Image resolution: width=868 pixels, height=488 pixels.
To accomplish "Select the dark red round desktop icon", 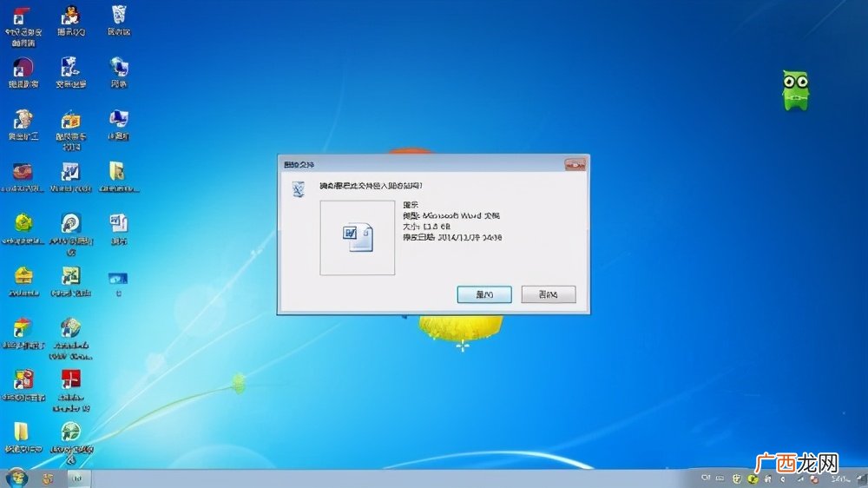I will tap(23, 73).
